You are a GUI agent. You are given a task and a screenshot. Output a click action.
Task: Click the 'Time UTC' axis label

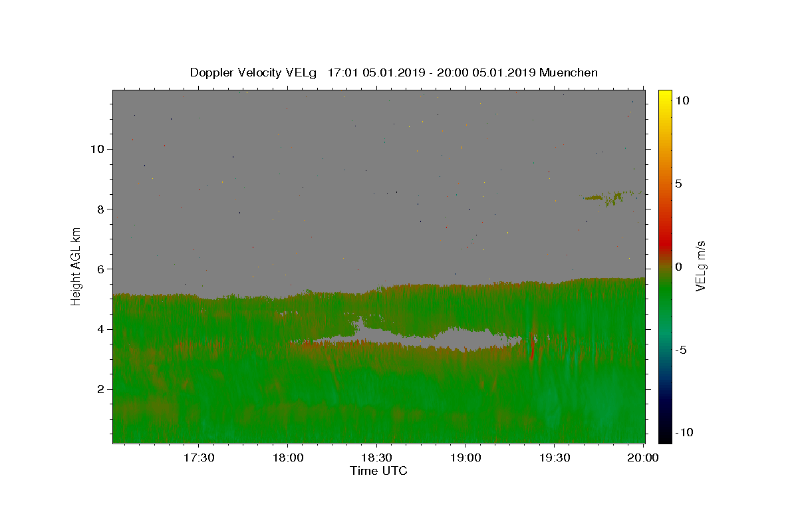click(x=378, y=471)
